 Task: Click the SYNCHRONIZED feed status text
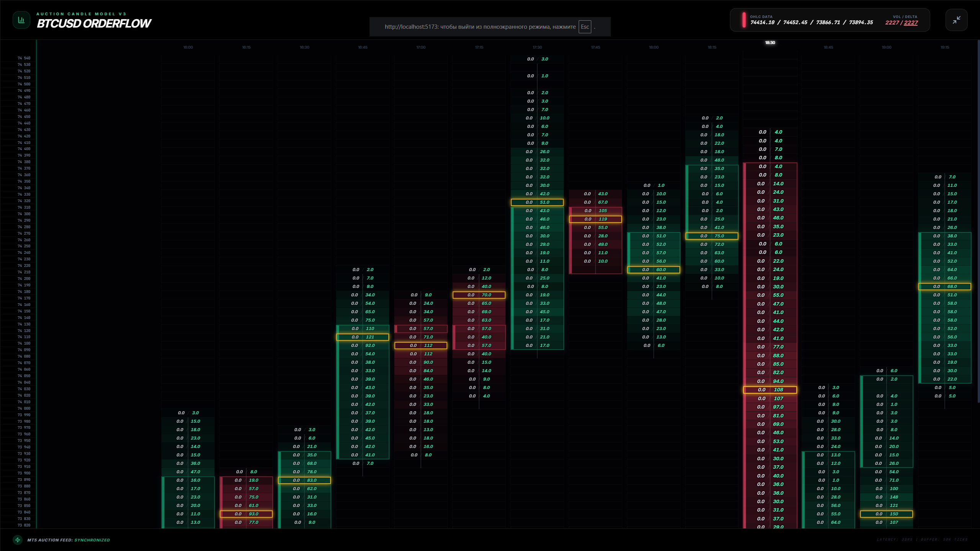click(x=92, y=540)
